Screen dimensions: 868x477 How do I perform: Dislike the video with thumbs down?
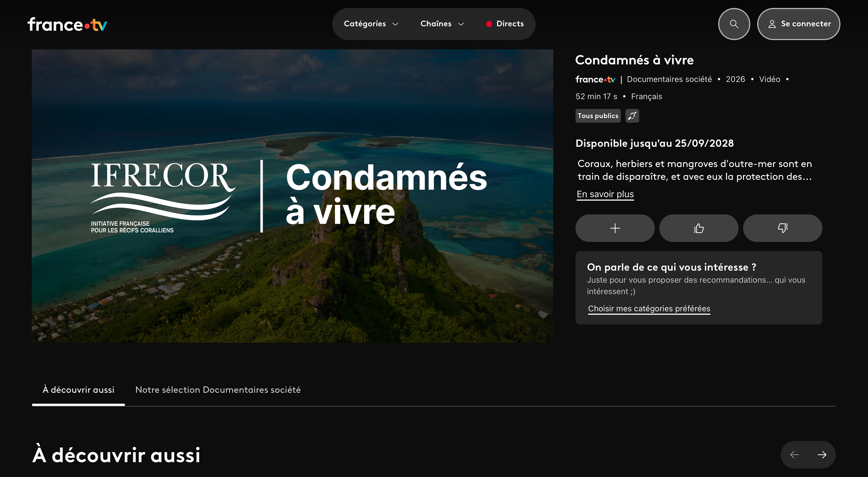(x=782, y=228)
